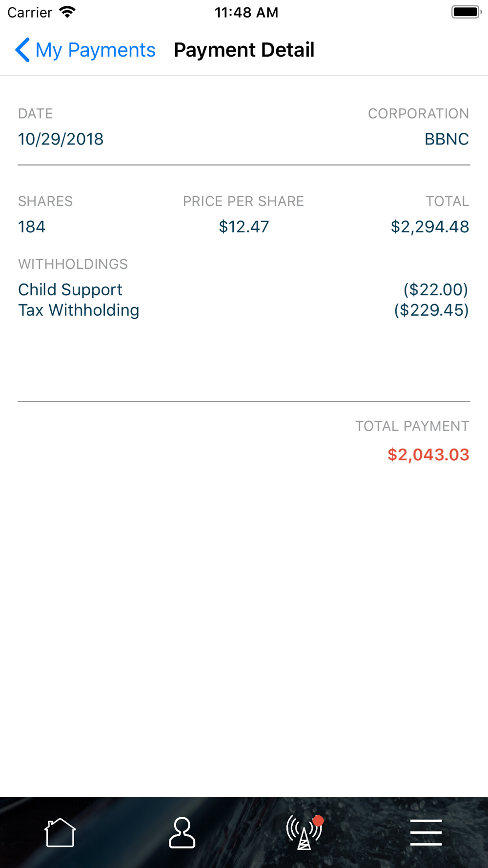Tap the 11:48 AM status bar clock

coord(246,12)
